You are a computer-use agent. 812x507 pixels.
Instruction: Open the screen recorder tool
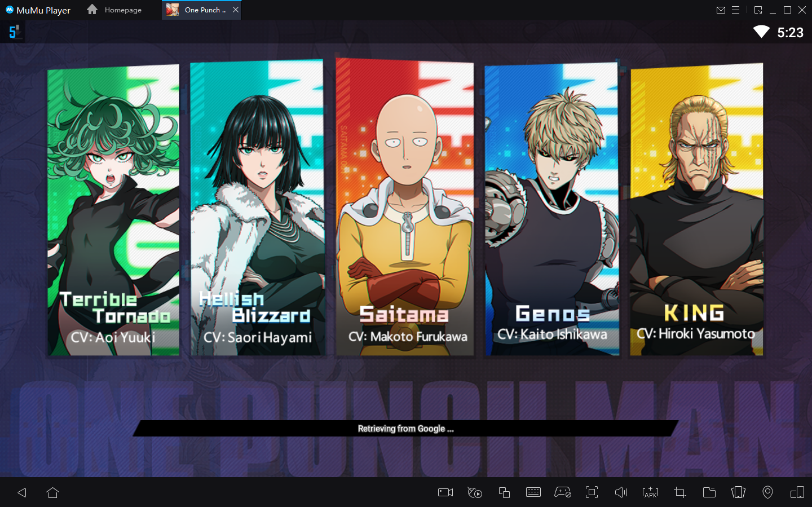click(x=445, y=492)
